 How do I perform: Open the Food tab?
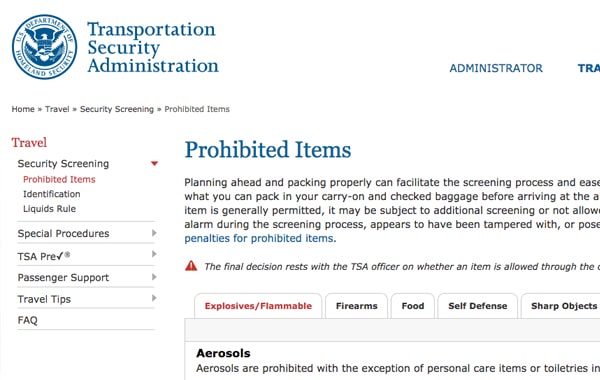point(413,306)
